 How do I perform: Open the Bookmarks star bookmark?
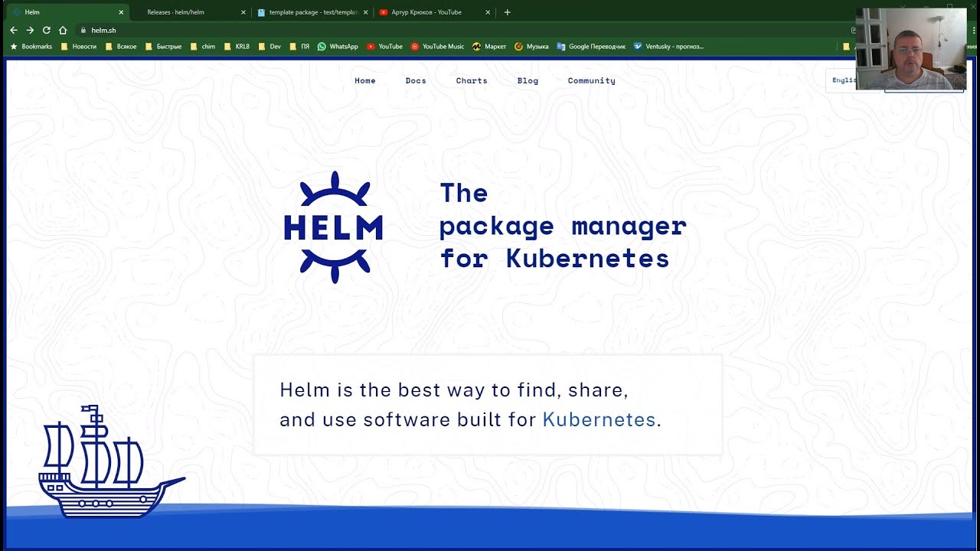tap(31, 47)
